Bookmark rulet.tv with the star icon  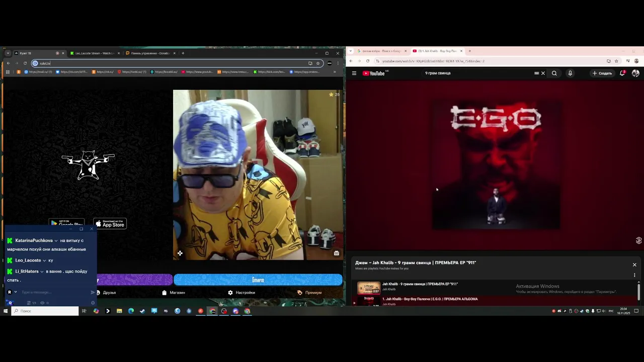tap(317, 63)
